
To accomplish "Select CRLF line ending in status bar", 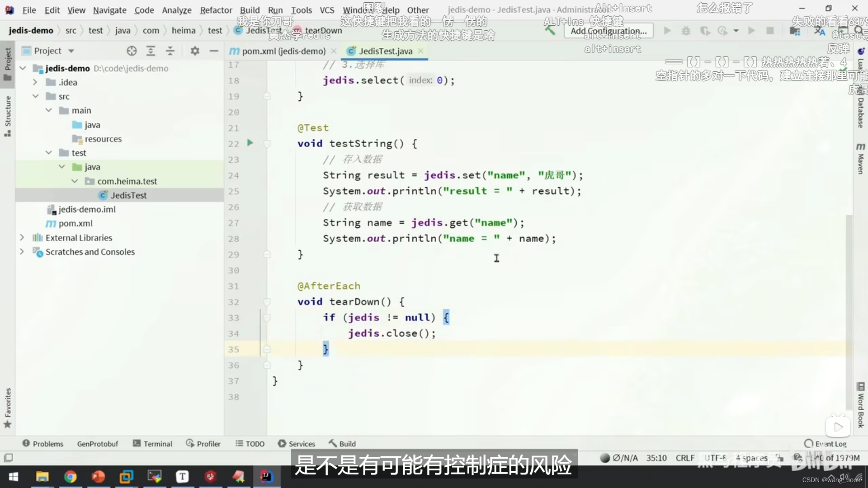I will tap(684, 458).
